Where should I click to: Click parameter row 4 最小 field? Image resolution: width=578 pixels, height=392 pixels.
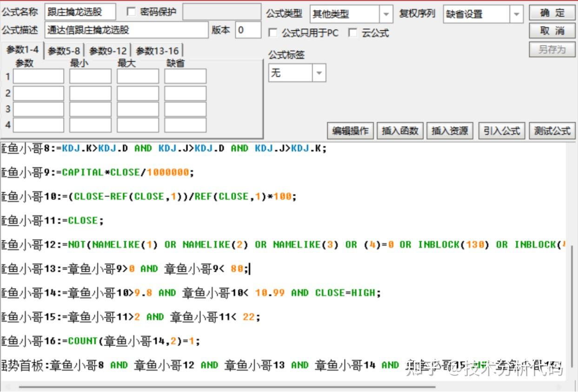click(91, 125)
